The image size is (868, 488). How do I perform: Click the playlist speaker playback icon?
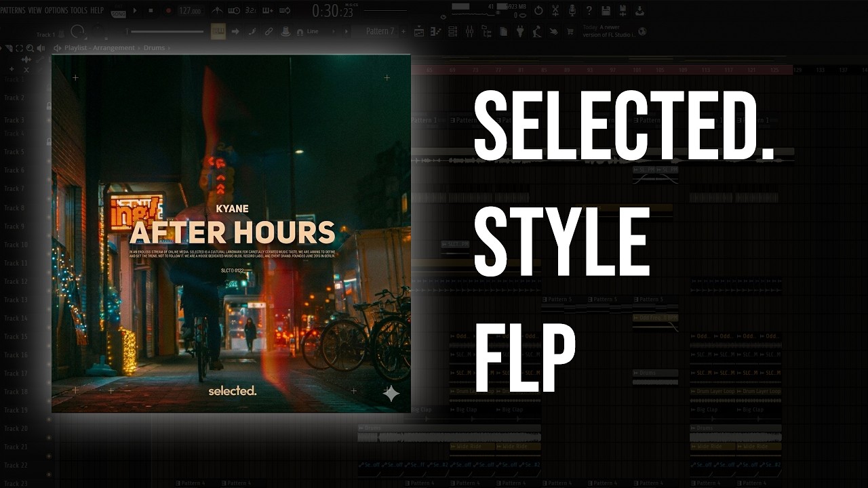(41, 48)
